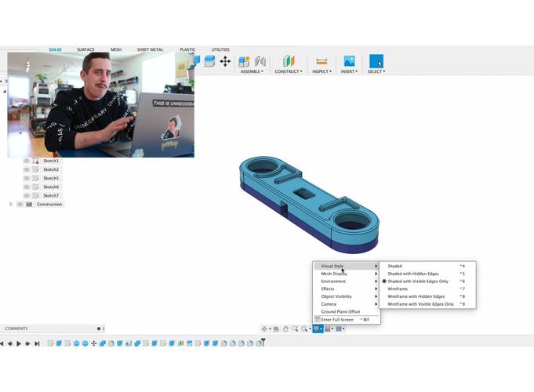534x392 pixels.
Task: Select the Pan hand tool
Action: pos(285,328)
